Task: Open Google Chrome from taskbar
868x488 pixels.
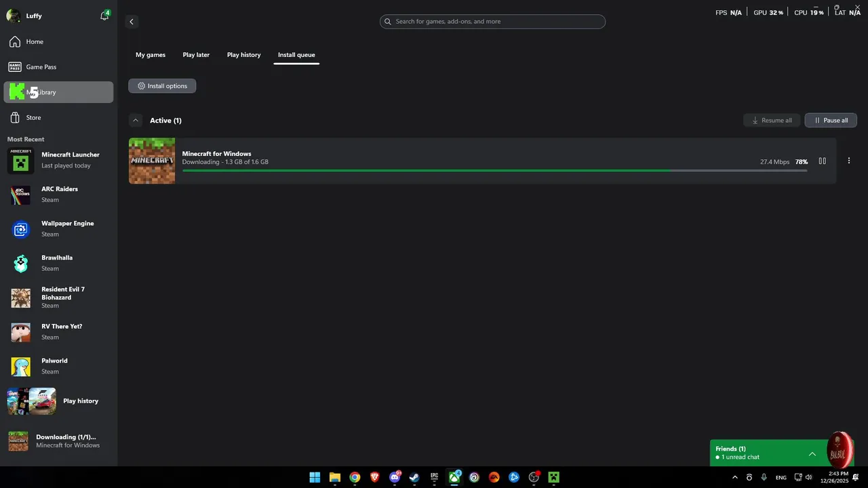Action: (355, 478)
